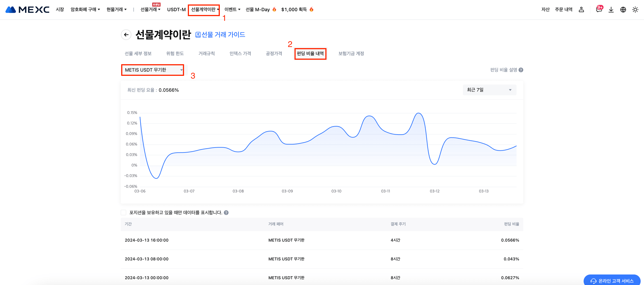Open 온라인 고객 서비스 chat button
This screenshot has height=285, width=644.
point(612,281)
